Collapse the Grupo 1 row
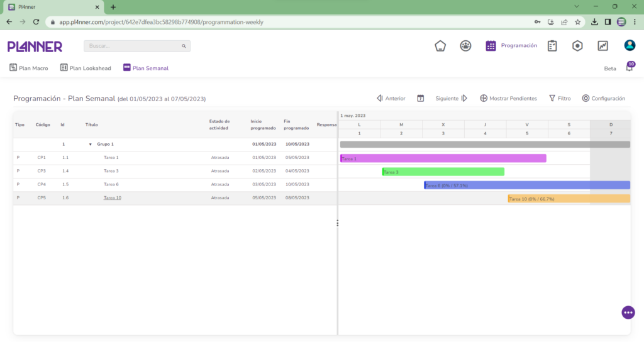The width and height of the screenshot is (644, 342). pos(91,145)
